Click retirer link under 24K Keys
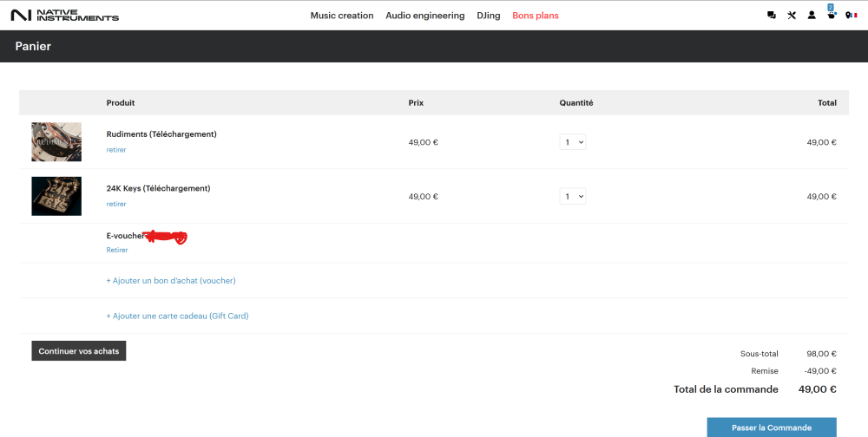 pyautogui.click(x=116, y=204)
